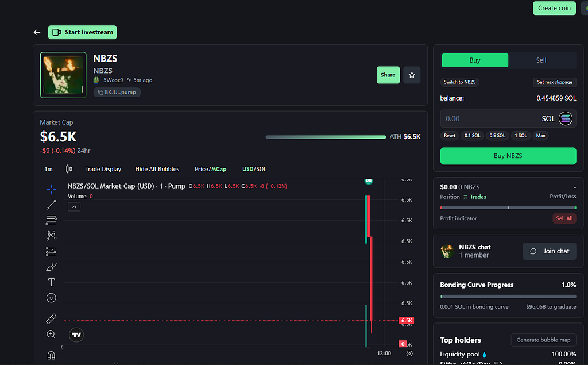Select the trend line drawing tool
Screen dimensions: 588x365
click(51, 205)
